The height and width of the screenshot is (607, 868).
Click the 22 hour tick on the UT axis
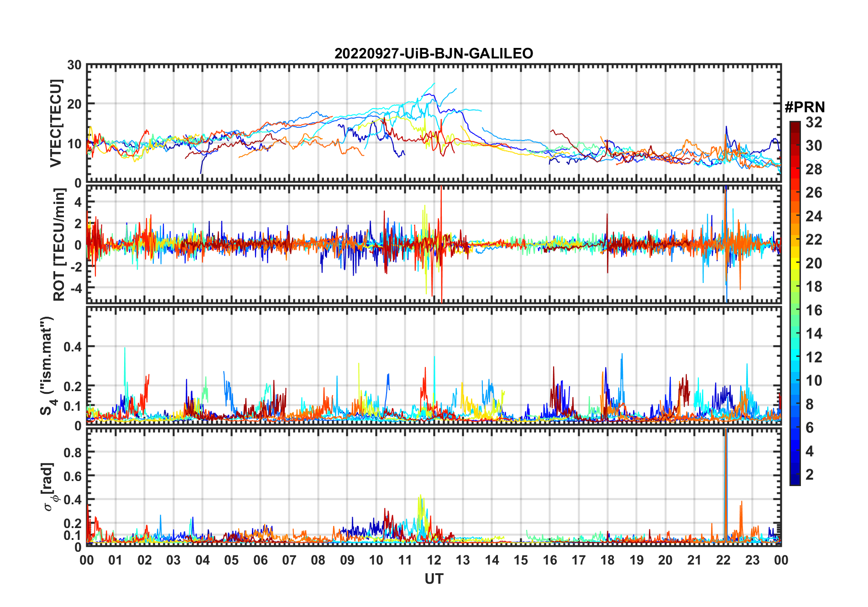click(723, 560)
